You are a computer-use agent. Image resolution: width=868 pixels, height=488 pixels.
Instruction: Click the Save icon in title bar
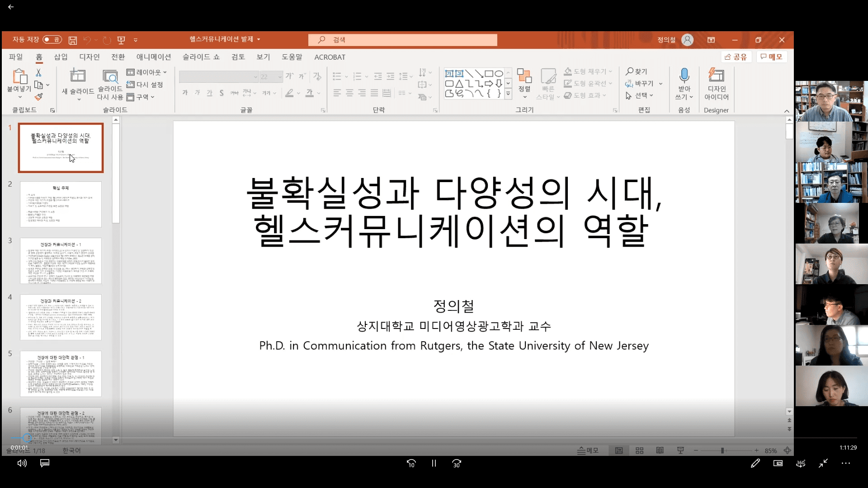[72, 40]
